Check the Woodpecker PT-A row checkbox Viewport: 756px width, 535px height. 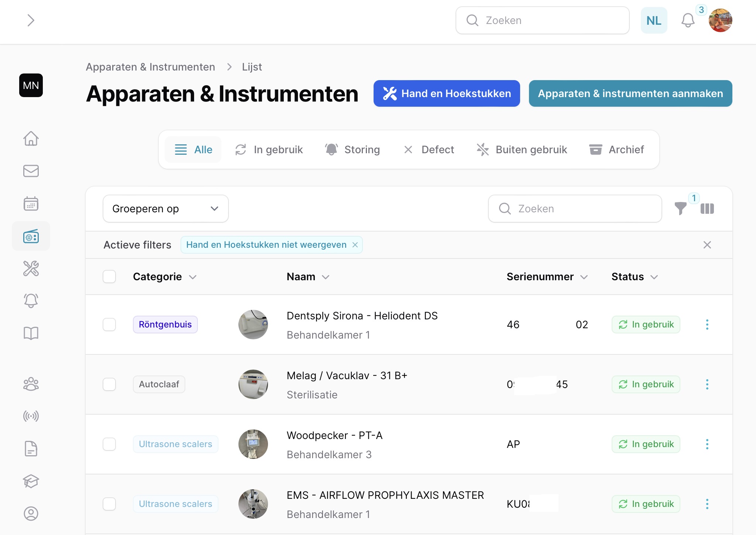(x=109, y=444)
